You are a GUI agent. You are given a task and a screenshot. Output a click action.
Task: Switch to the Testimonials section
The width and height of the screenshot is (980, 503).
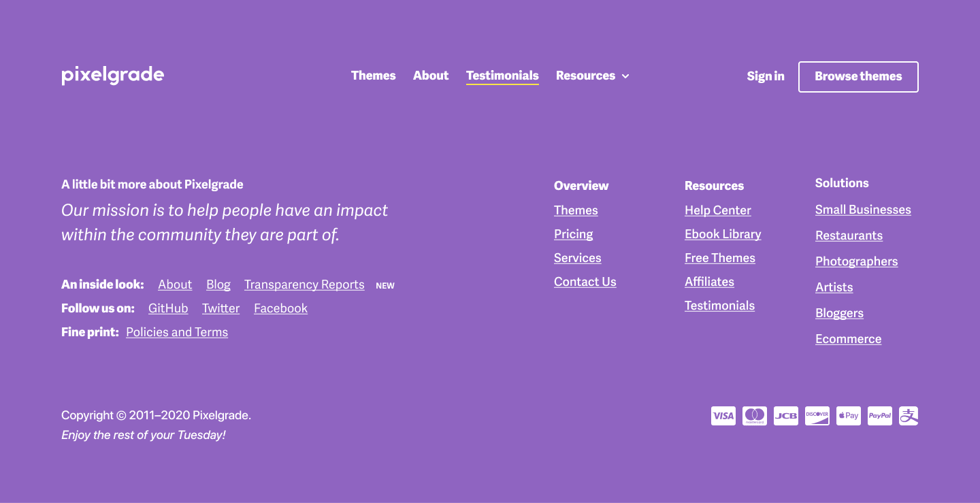(502, 76)
